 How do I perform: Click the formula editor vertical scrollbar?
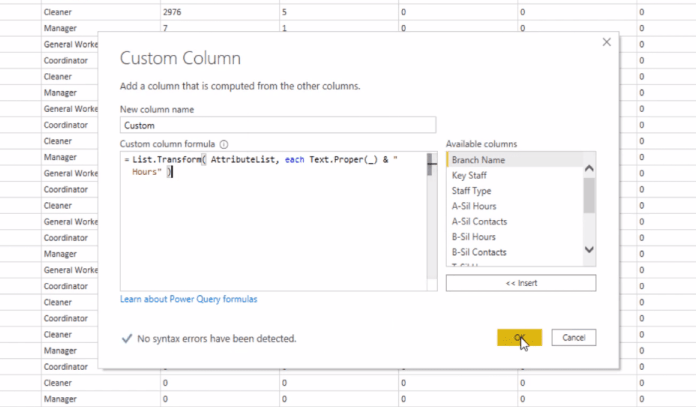pos(431,221)
